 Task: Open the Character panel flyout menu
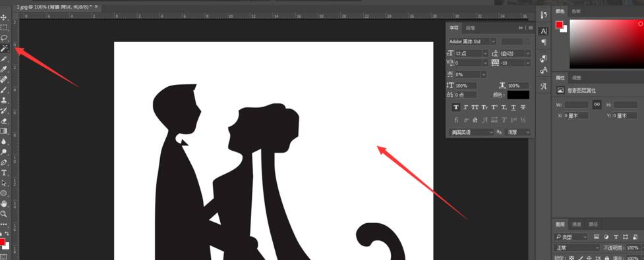[531, 28]
